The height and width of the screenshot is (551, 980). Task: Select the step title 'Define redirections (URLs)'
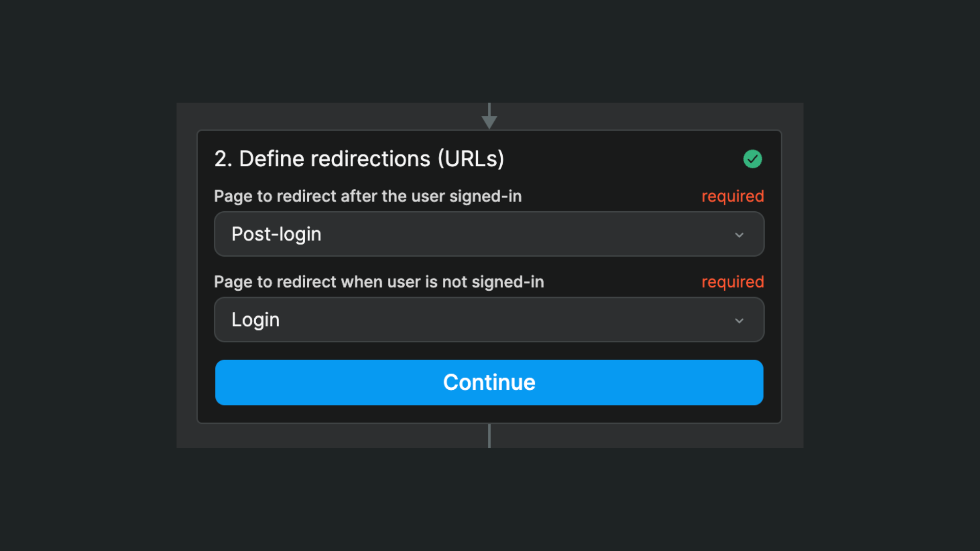[359, 158]
